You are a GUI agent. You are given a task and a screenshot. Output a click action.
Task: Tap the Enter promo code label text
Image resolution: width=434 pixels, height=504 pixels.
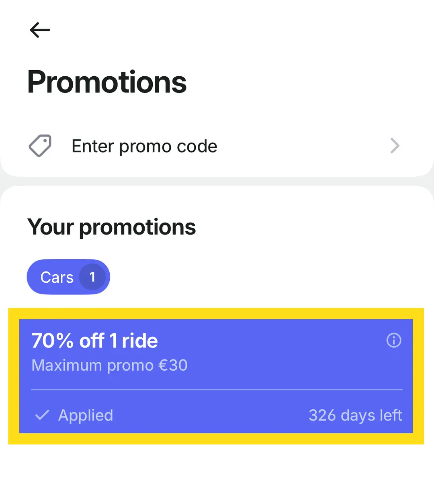click(x=144, y=146)
